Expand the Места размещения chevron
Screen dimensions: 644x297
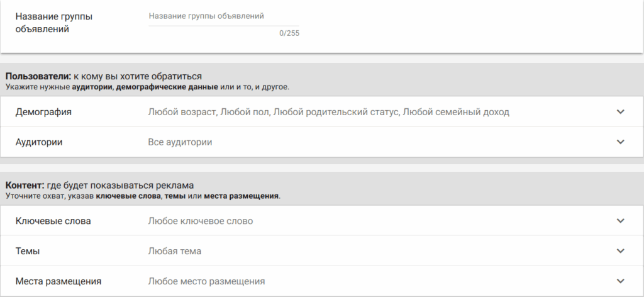[621, 281]
